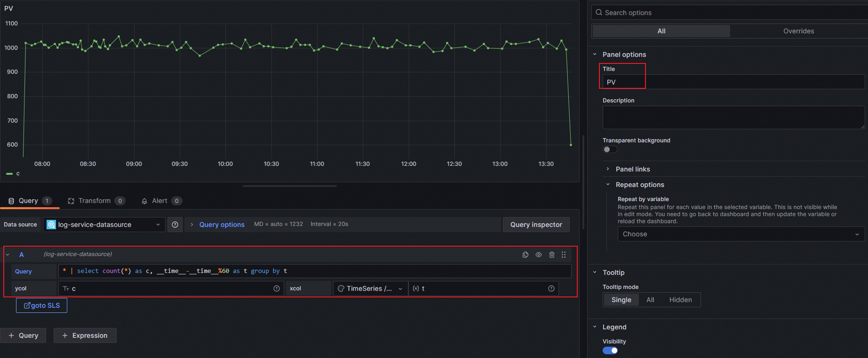Click the 'Interval = 20s' text
Image resolution: width=868 pixels, height=358 pixels.
point(329,224)
